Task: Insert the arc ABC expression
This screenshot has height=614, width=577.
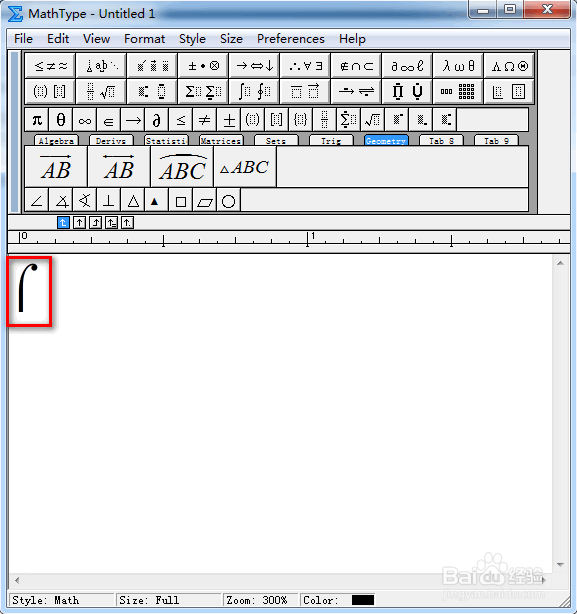Action: tap(182, 167)
